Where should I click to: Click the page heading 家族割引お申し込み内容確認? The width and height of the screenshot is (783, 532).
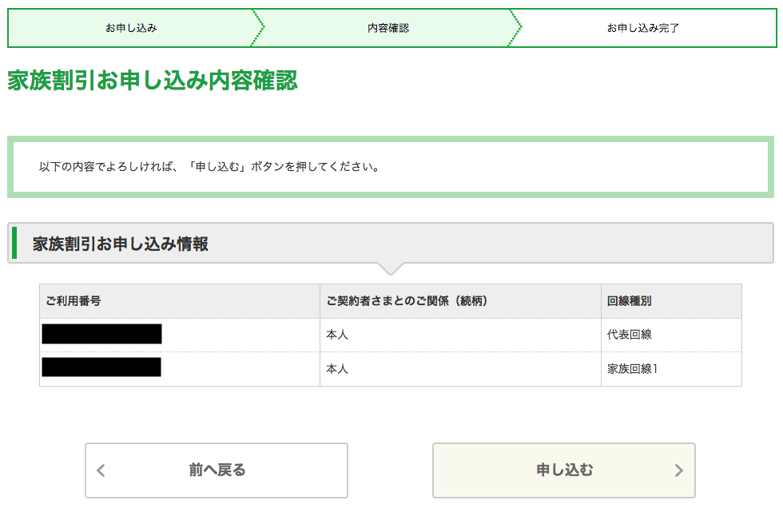point(153,81)
